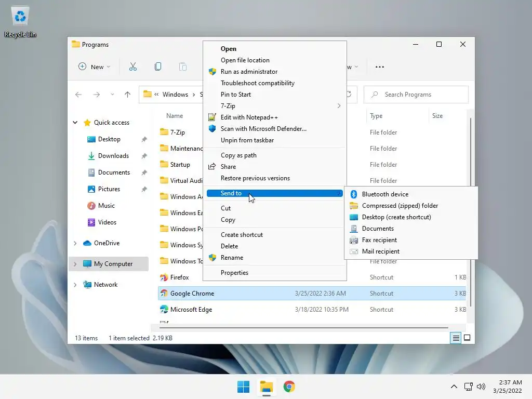
Task: Select Unpin from taskbar
Action: pyautogui.click(x=274, y=140)
